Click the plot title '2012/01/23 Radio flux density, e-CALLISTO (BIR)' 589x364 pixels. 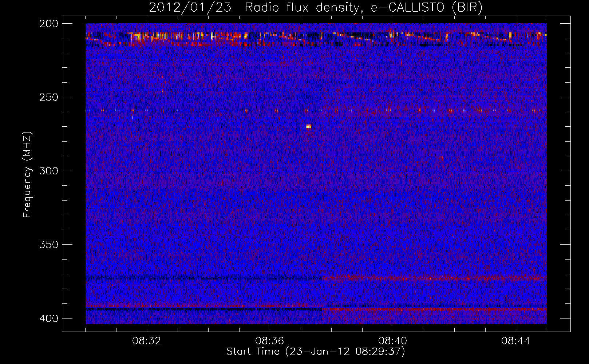click(x=316, y=8)
